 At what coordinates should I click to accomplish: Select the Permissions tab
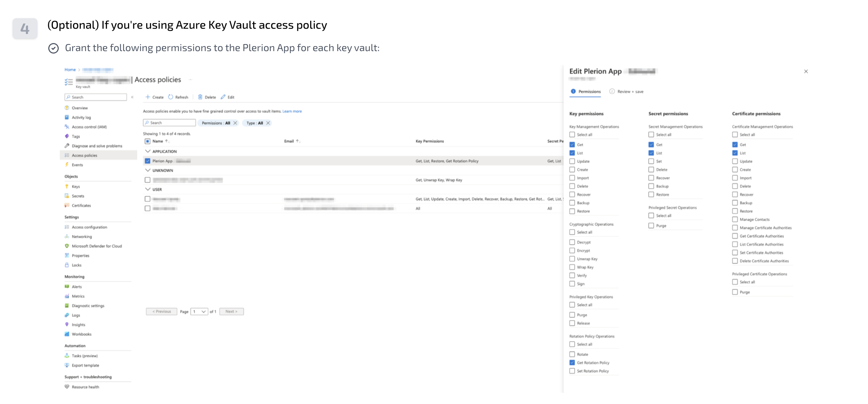(x=589, y=92)
